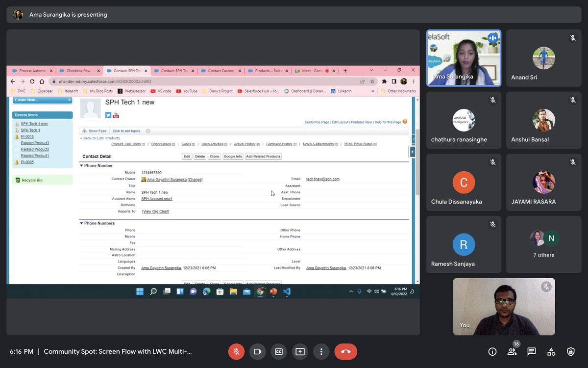Select Chula Dissanayaka participant tile
588x368 pixels.
pos(464,183)
